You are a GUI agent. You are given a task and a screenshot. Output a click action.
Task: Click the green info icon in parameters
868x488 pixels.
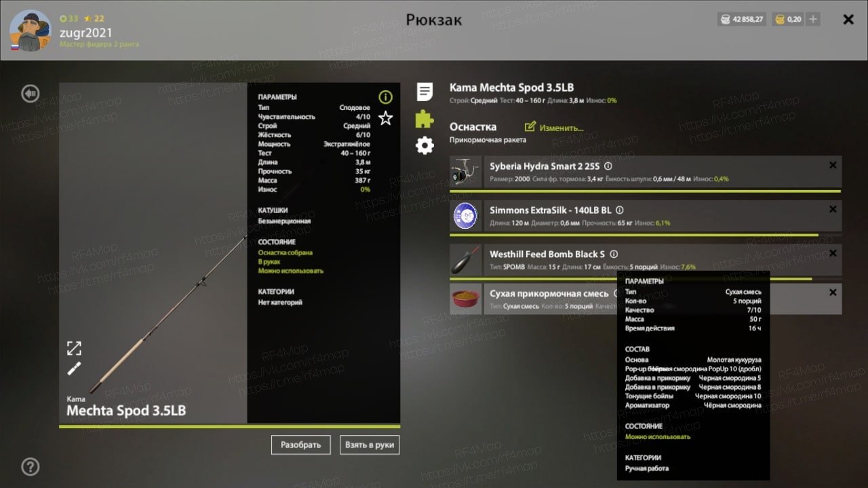pos(385,97)
